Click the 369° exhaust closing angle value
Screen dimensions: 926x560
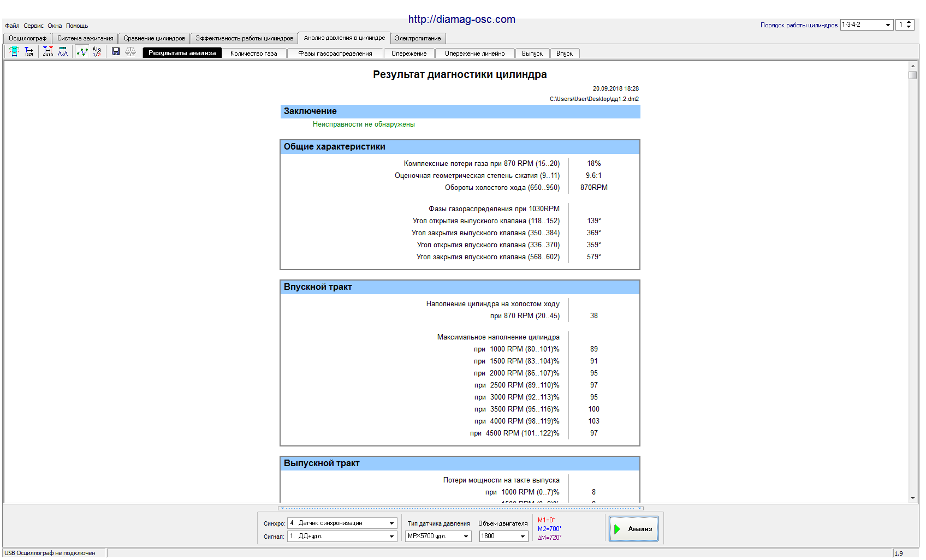tap(594, 233)
